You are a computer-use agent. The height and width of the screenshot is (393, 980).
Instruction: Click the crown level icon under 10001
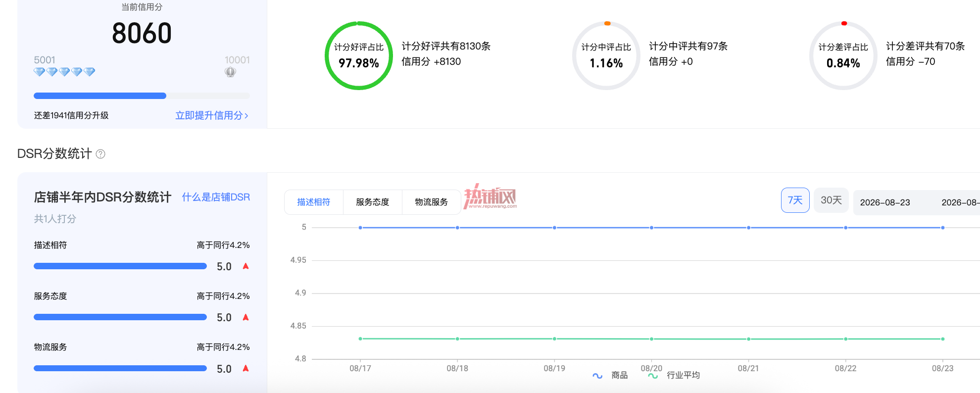(x=230, y=72)
